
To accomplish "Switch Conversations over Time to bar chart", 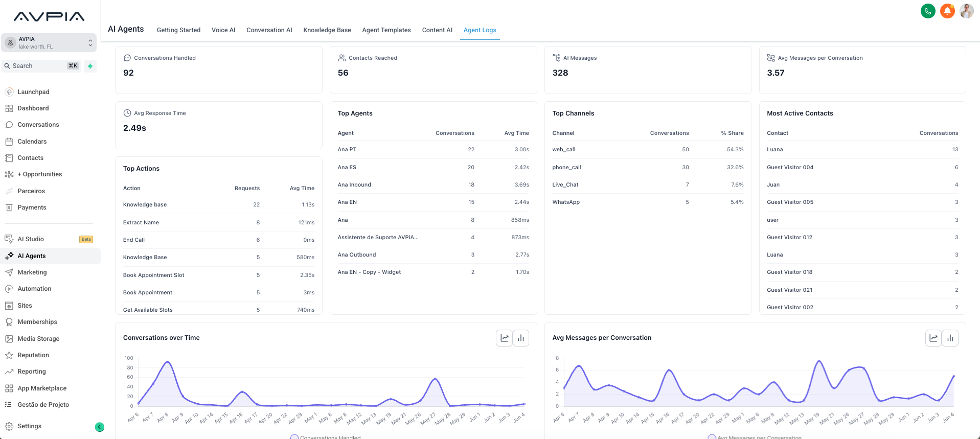I will click(x=521, y=338).
